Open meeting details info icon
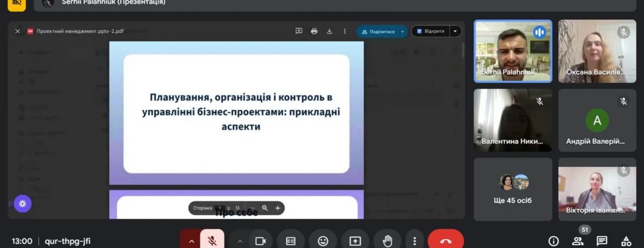The image size is (644, 248). point(554,241)
